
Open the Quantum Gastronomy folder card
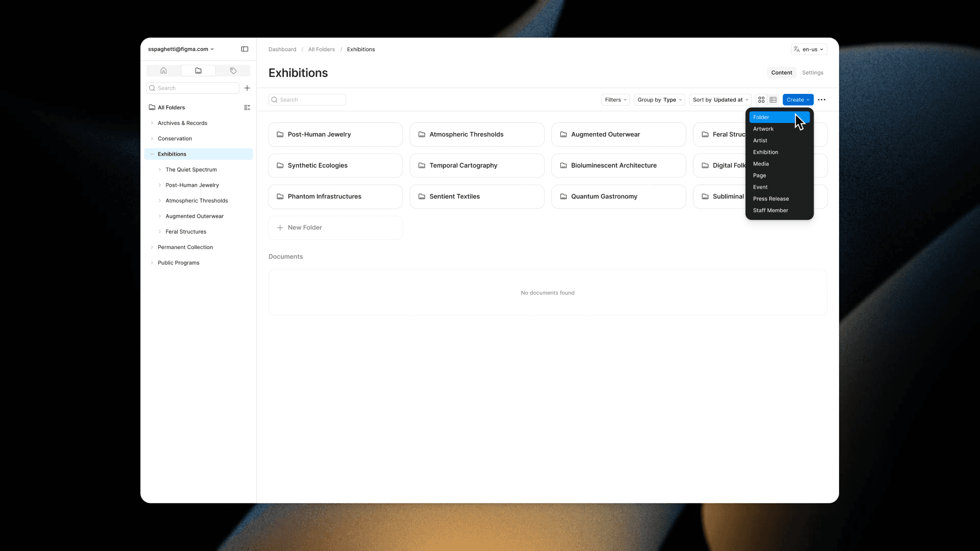(619, 197)
